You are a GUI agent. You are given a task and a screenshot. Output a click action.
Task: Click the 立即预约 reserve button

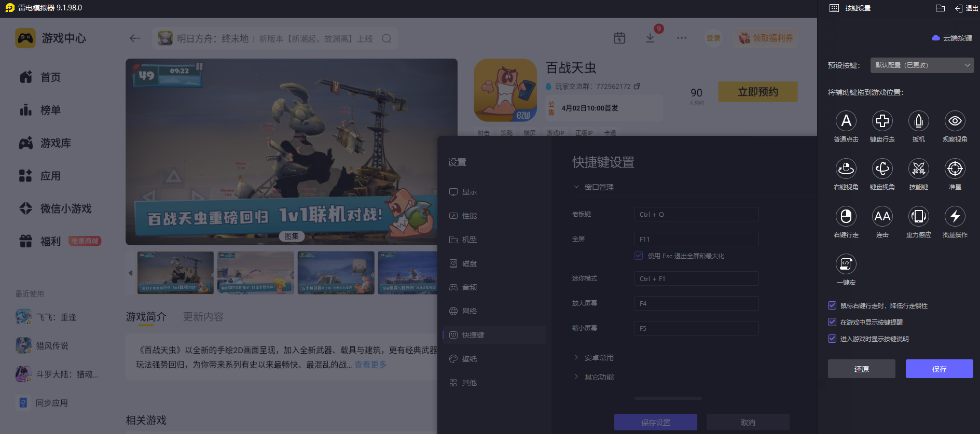pos(758,92)
